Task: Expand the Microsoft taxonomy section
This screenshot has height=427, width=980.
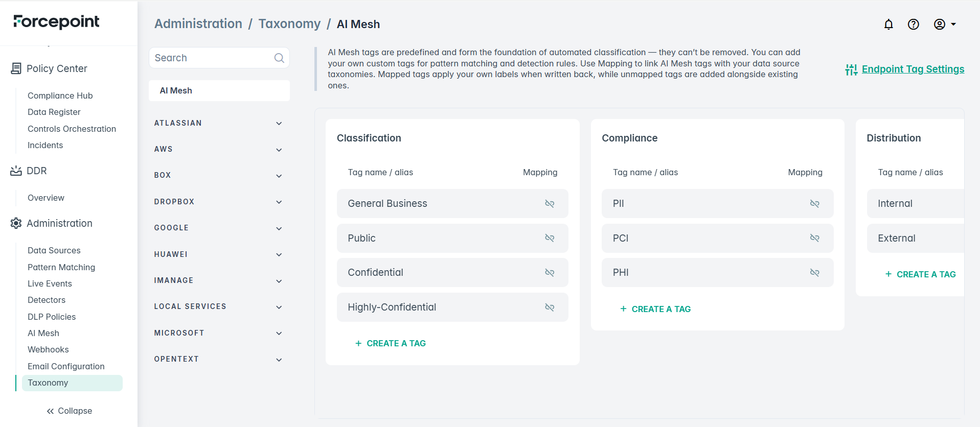Action: pos(279,333)
